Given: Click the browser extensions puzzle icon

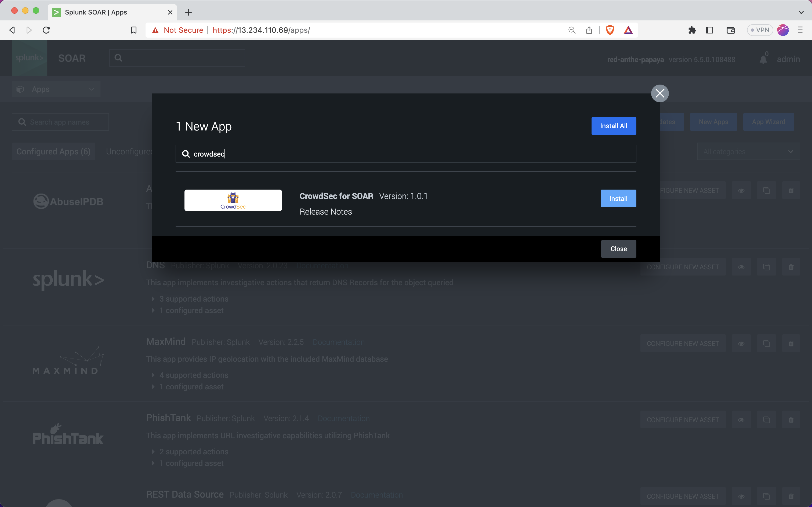Looking at the screenshot, I should tap(692, 30).
